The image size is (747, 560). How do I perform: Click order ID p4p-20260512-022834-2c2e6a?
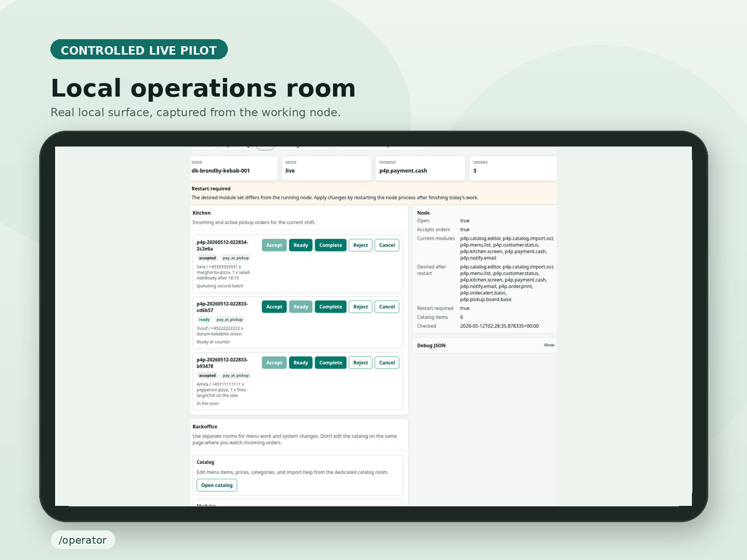(x=222, y=245)
